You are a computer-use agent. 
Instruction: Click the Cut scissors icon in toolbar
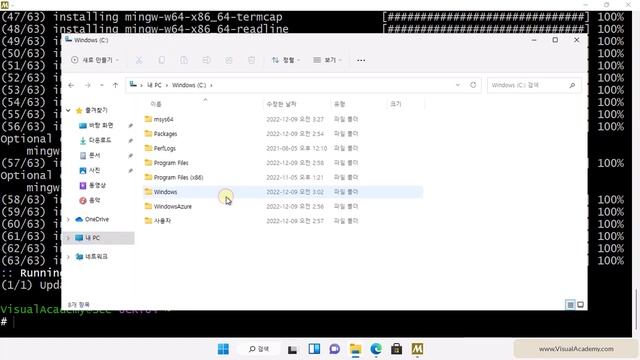pos(139,60)
